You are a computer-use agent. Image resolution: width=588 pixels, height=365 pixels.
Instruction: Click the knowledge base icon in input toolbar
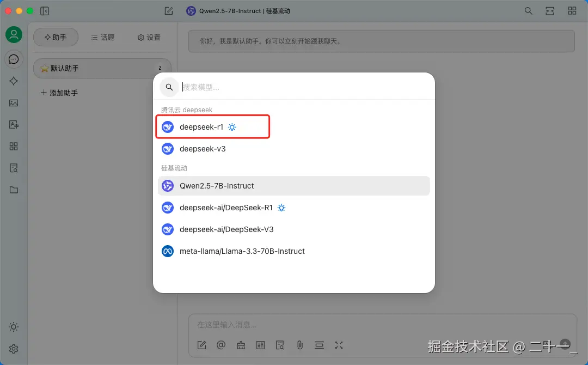coord(280,345)
